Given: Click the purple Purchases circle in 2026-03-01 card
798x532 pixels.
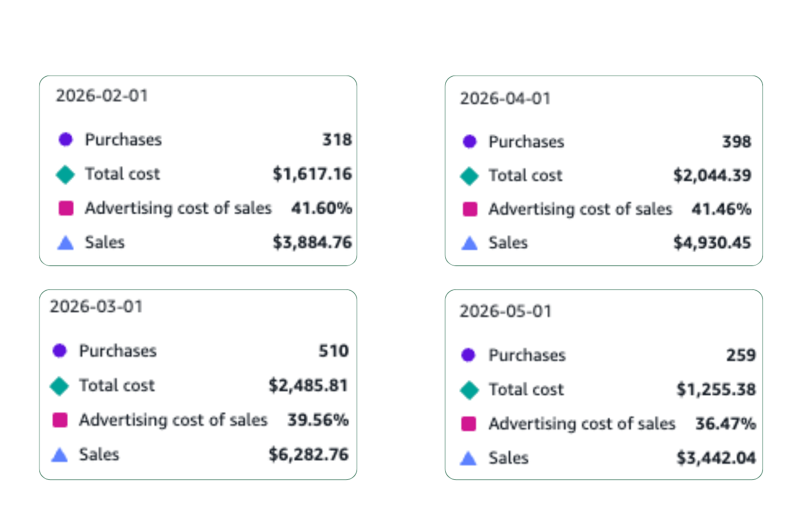Looking at the screenshot, I should (60, 351).
